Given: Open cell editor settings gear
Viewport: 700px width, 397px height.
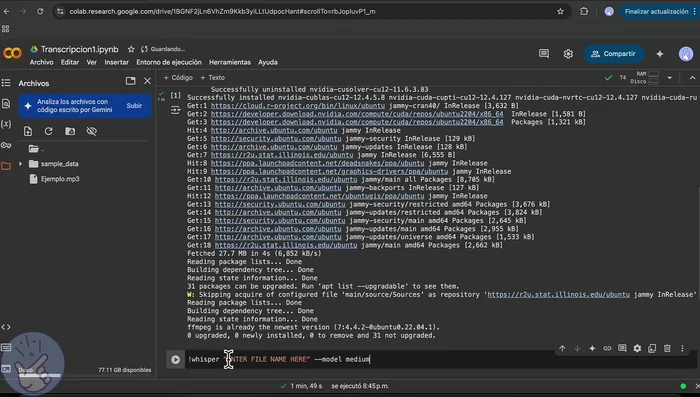Looking at the screenshot, I should coord(637,348).
